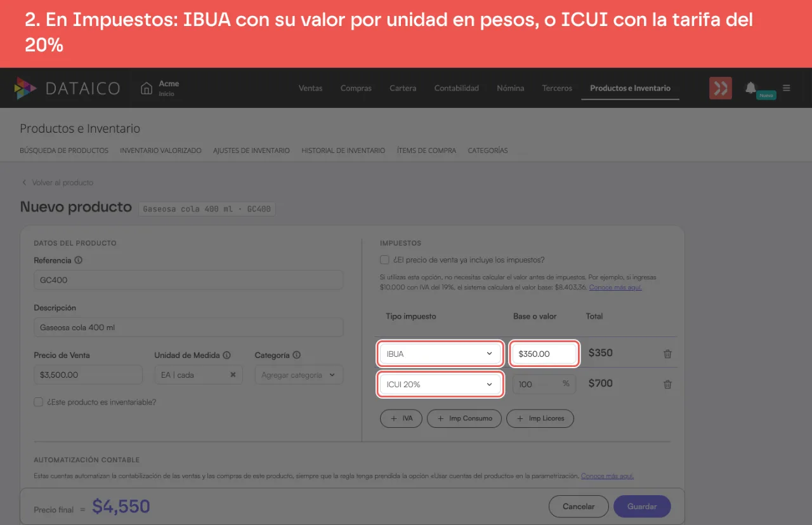Click the Dataico logo

[x=67, y=88]
